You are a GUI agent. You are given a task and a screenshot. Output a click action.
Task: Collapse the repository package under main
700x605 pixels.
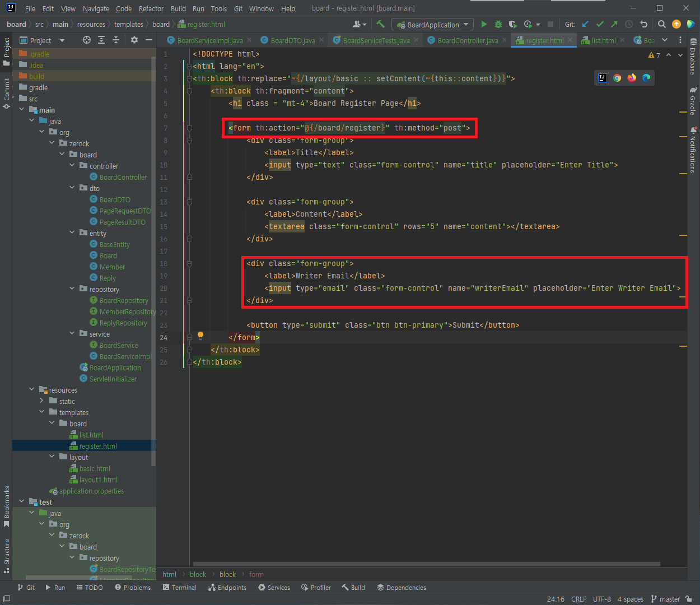coord(72,288)
